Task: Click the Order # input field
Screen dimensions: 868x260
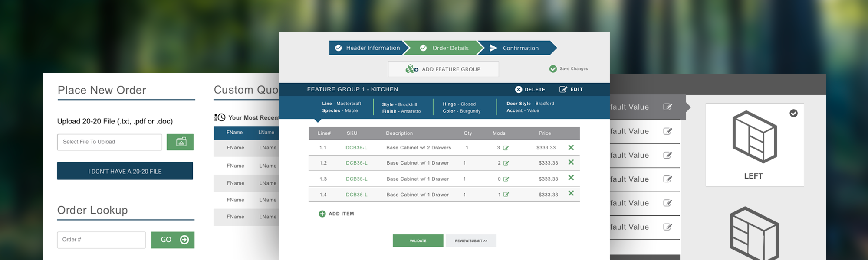Action: (x=102, y=240)
